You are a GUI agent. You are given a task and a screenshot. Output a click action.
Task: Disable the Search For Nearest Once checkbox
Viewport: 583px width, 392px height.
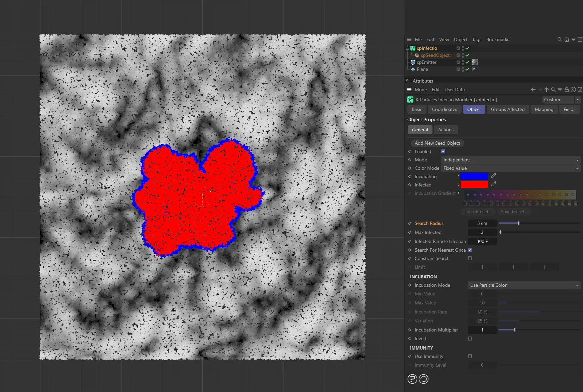[470, 250]
